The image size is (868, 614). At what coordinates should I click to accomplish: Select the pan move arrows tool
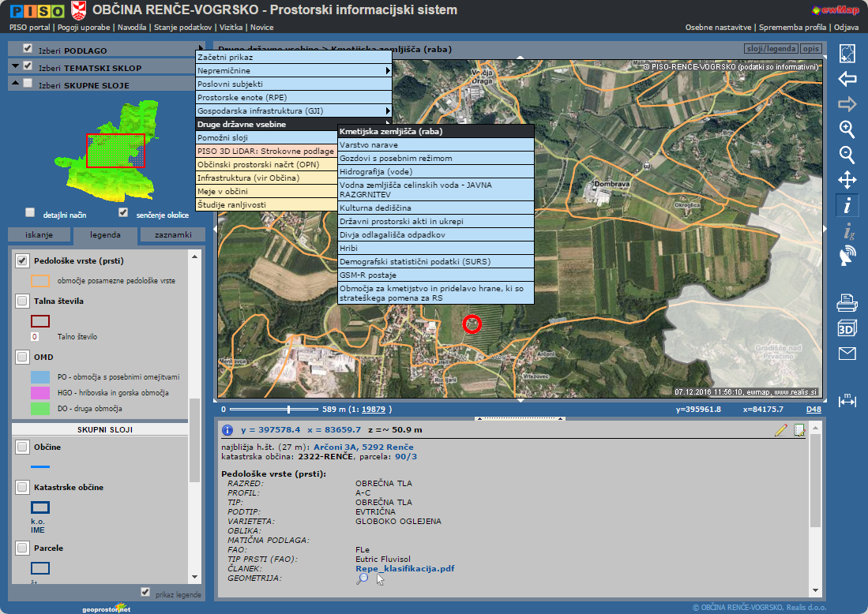coord(847,180)
